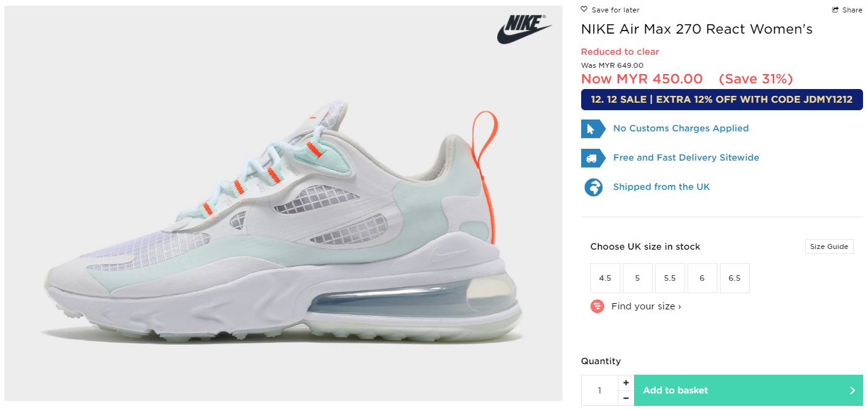Click the 12.12 Sale promo code banner
The image size is (868, 409).
point(722,100)
